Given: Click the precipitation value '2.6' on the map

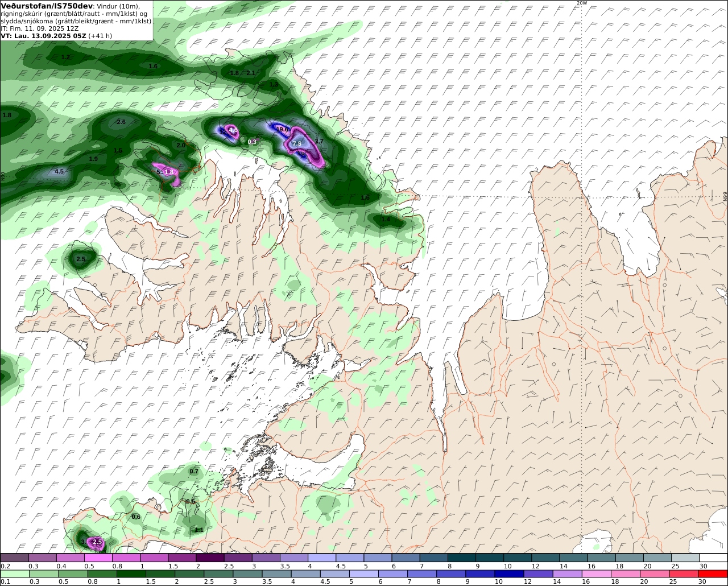Looking at the screenshot, I should (x=121, y=122).
